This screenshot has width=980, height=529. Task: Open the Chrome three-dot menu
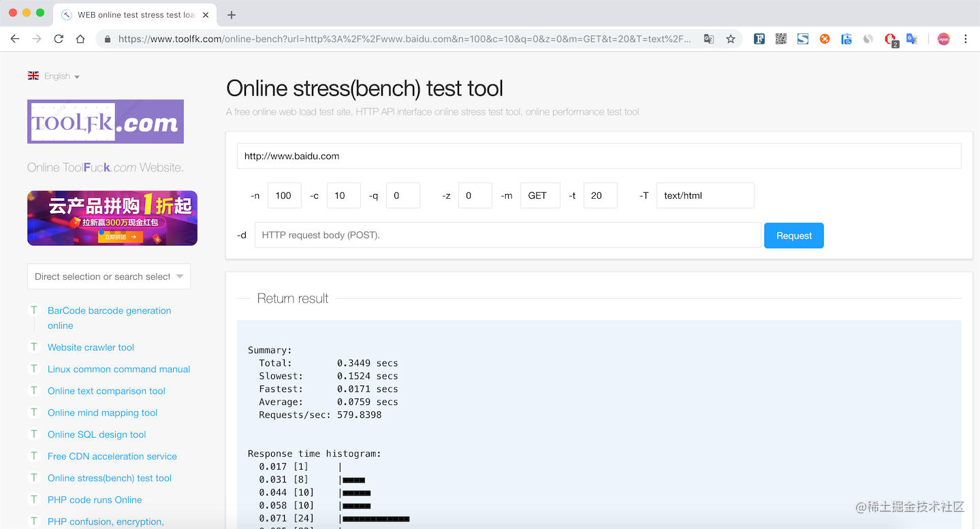click(966, 39)
